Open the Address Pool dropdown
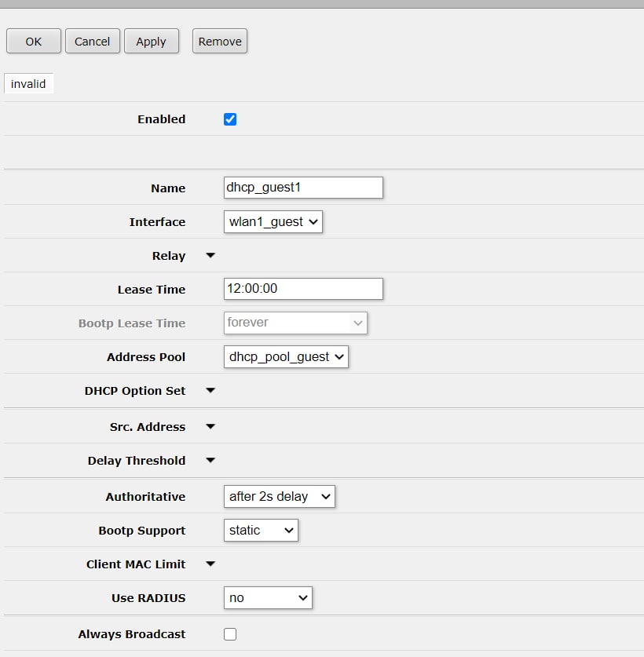 pyautogui.click(x=286, y=357)
